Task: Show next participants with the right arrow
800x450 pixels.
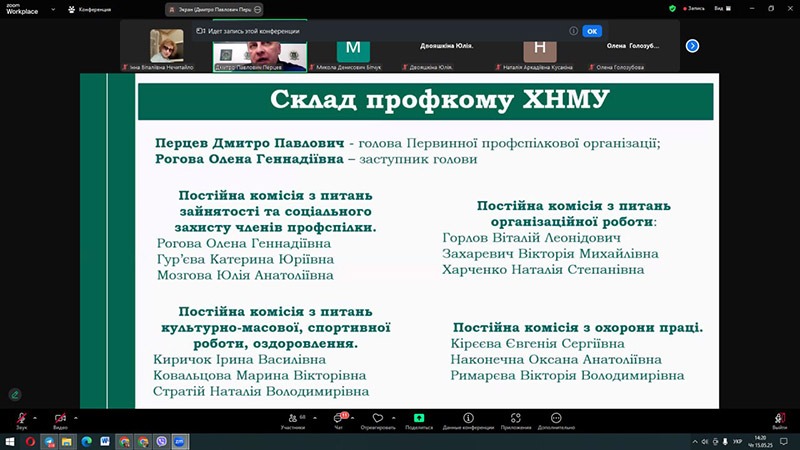Action: [692, 45]
